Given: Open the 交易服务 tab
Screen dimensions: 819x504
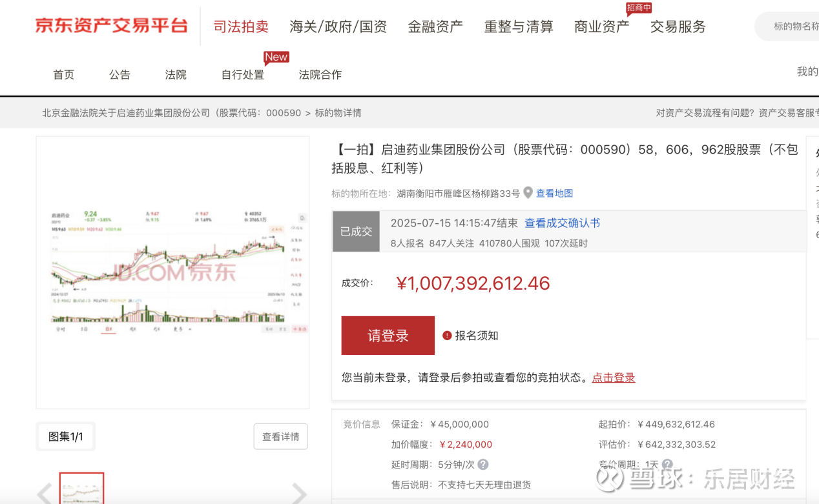Looking at the screenshot, I should [678, 26].
